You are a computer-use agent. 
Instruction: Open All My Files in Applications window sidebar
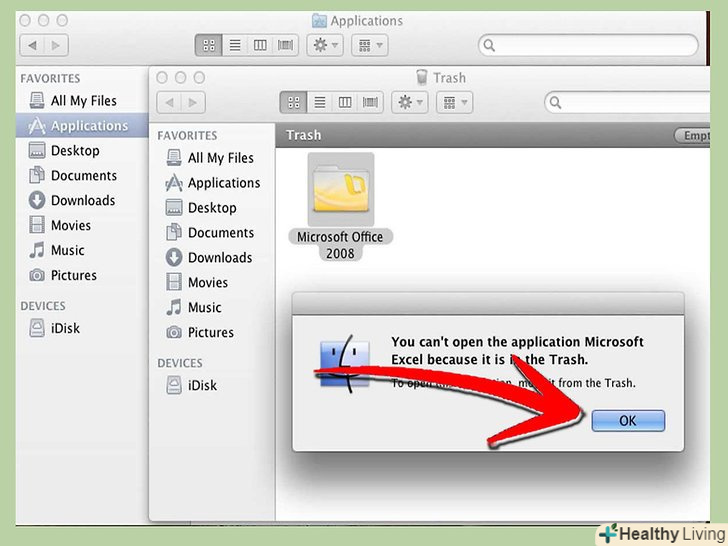73,101
